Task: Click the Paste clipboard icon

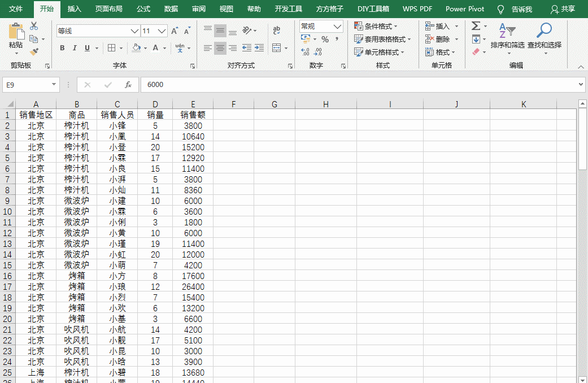Action: tap(16, 32)
